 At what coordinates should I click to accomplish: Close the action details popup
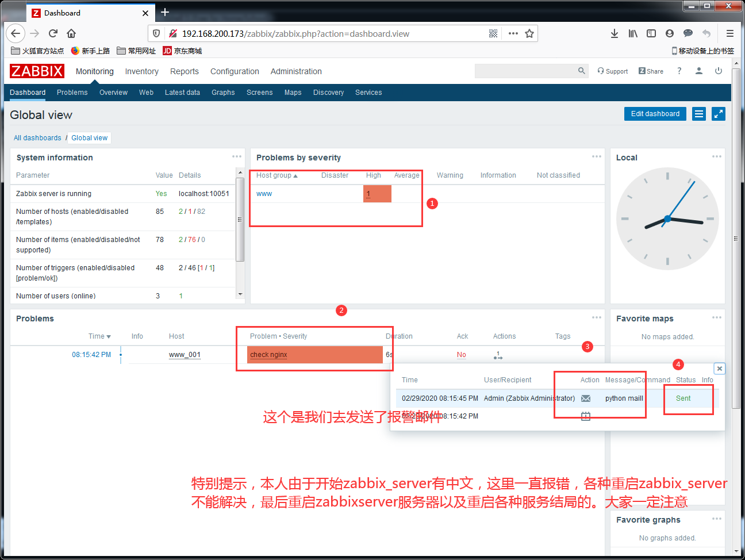[719, 369]
